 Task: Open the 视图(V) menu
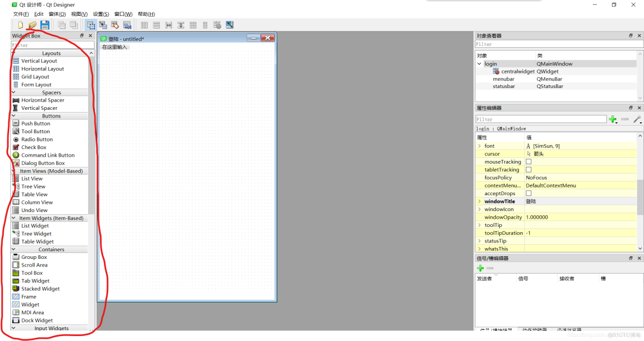[79, 14]
